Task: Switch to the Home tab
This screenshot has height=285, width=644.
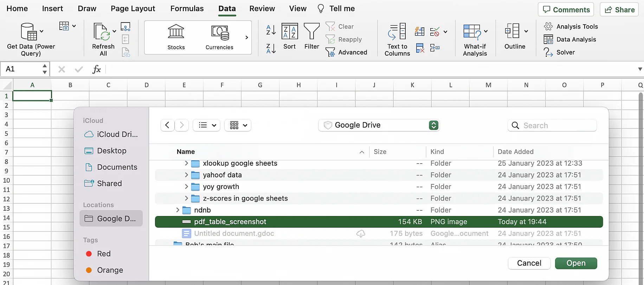Action: pos(17,8)
